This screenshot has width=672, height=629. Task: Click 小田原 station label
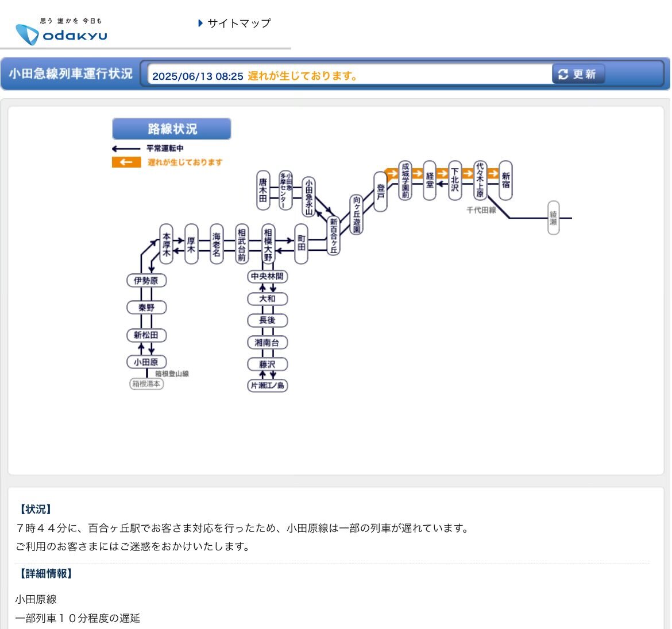click(146, 362)
